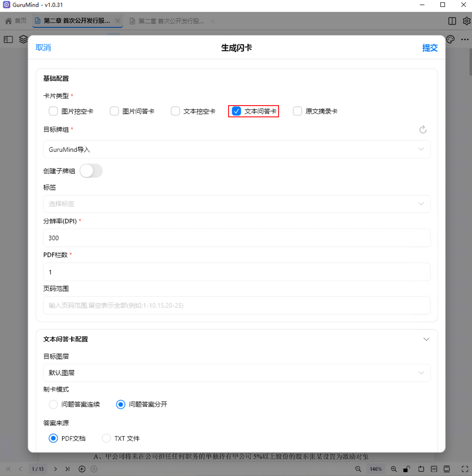Viewport: 472px width, 476px height.
Task: Open the 目标牌组 GuruMind导入 dropdown
Action: (x=237, y=149)
